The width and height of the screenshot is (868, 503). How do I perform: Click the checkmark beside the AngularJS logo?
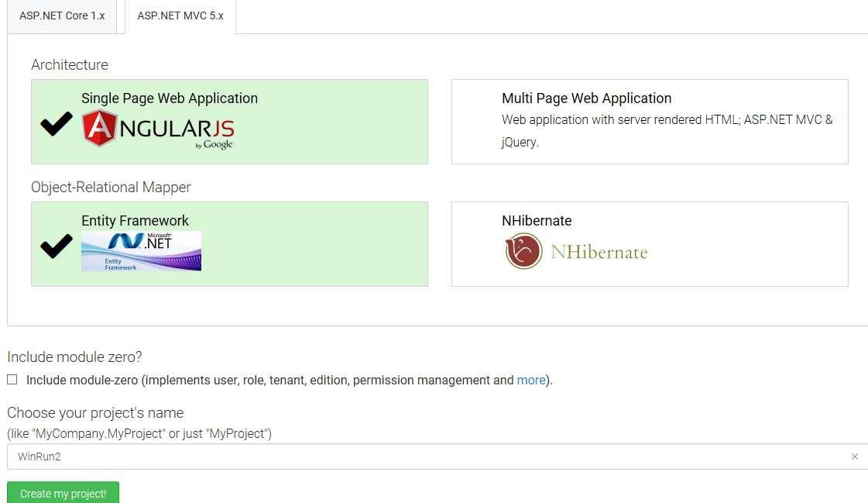tap(57, 123)
